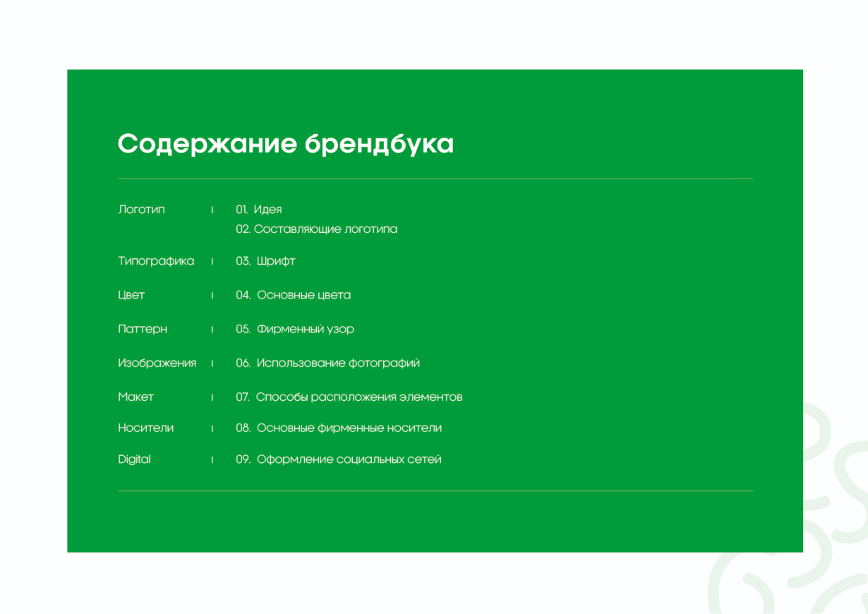The width and height of the screenshot is (868, 614).
Task: Select the 'Носители' section label
Action: (145, 428)
